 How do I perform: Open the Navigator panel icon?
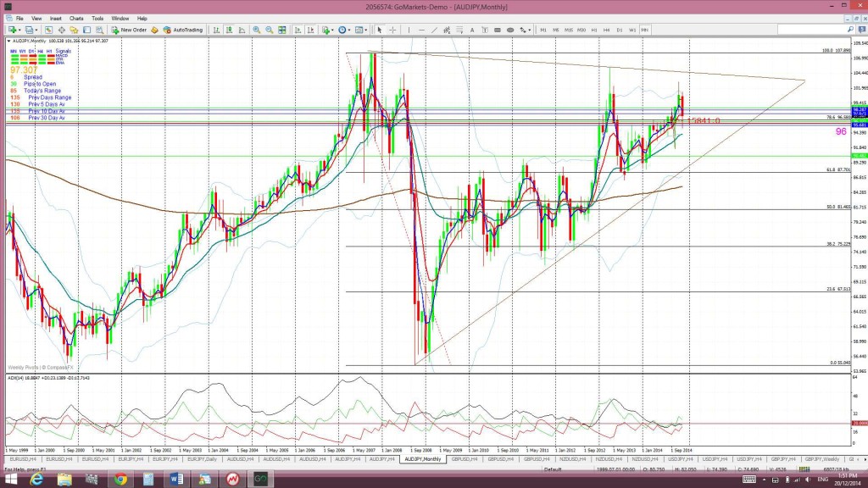click(74, 30)
